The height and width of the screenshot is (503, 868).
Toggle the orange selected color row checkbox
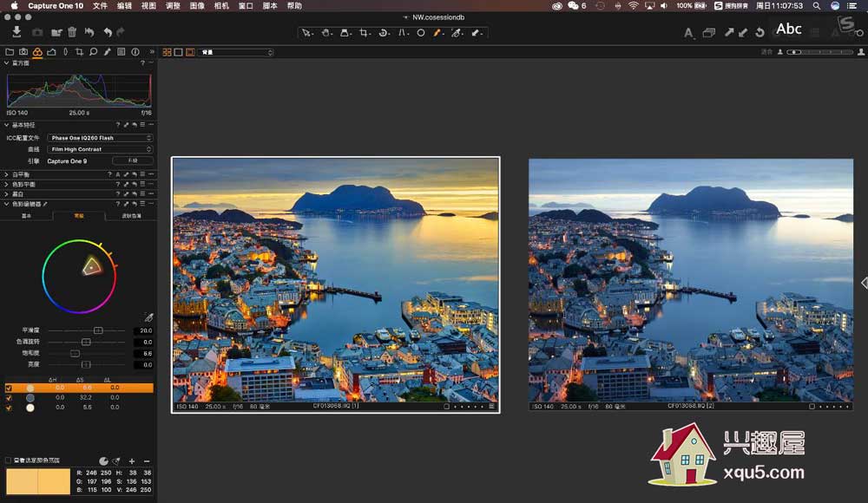(x=9, y=388)
